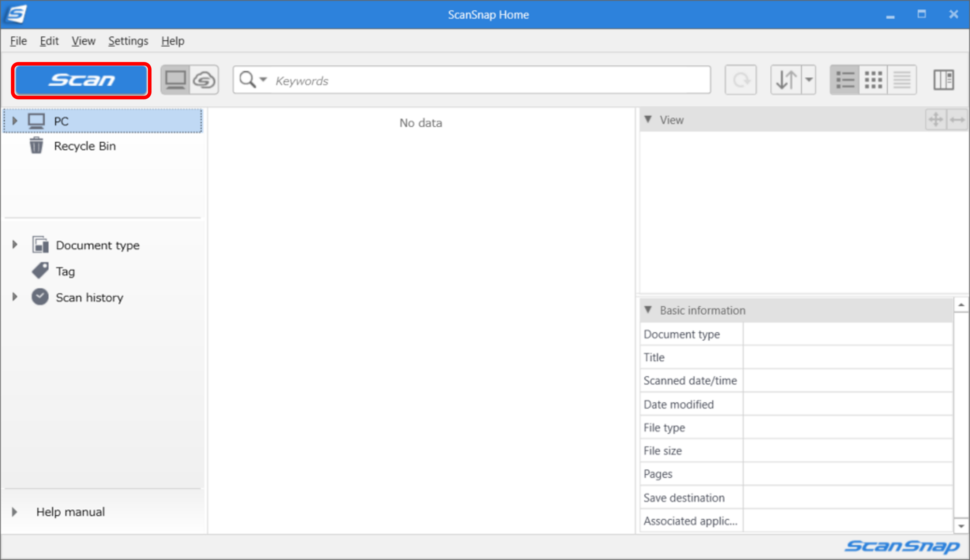Open the Help menu
Viewport: 970px width, 560px height.
[x=173, y=41]
